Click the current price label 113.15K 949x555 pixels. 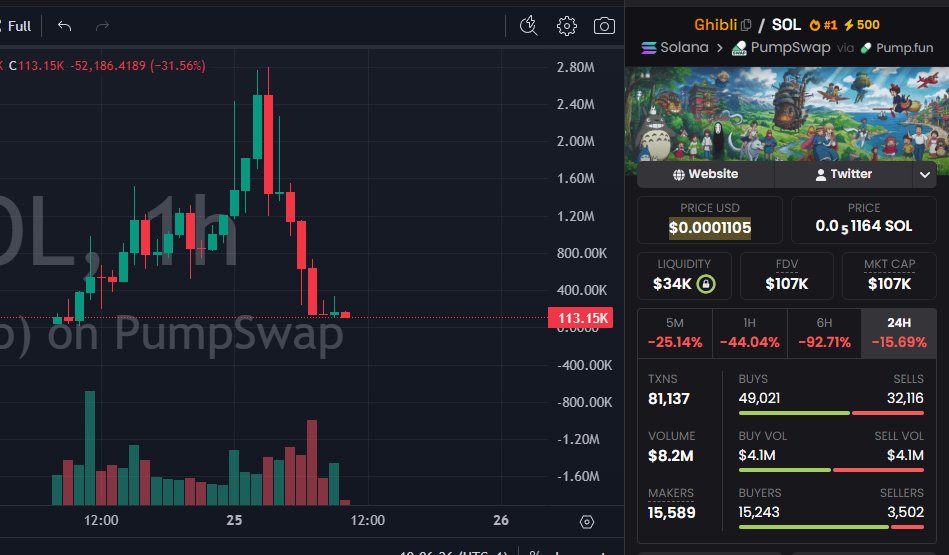(x=580, y=318)
